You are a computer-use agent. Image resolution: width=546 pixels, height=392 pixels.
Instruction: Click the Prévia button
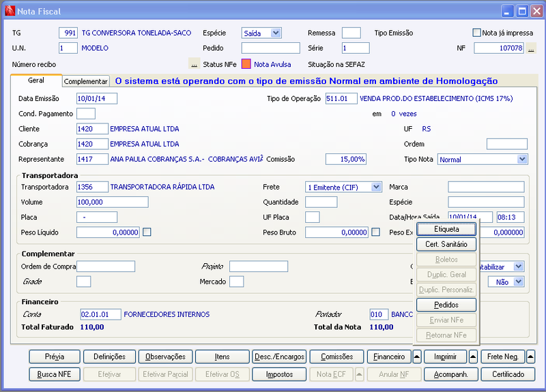point(55,357)
